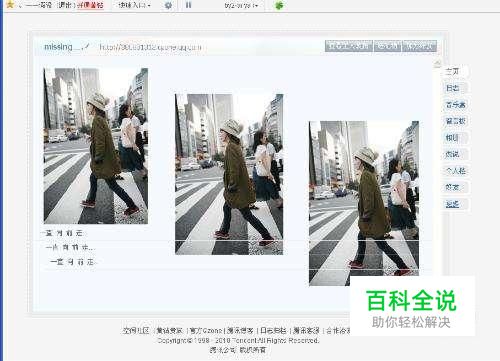Click the 空间社区 footer link
Image resolution: width=500 pixels, height=361 pixels.
136,331
